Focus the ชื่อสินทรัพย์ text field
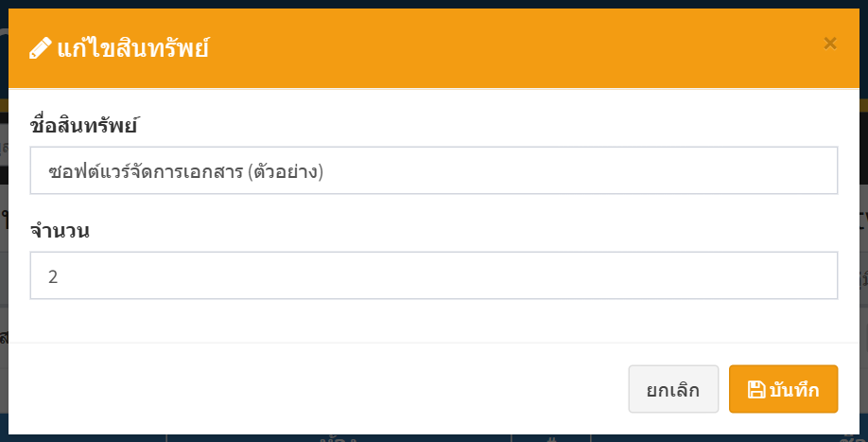868x442 pixels. point(433,170)
